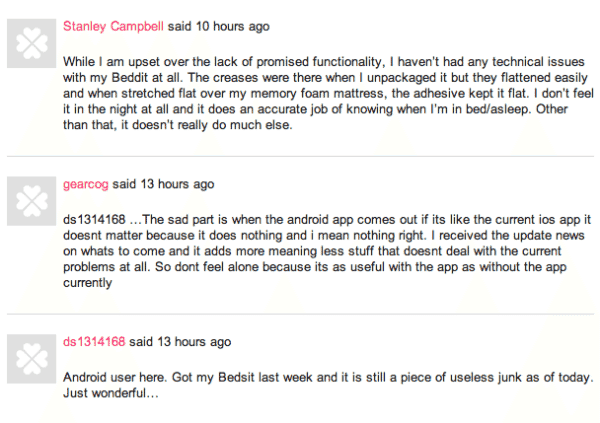Click gearcog's "said 13 hours ago" timestamp

pos(163,184)
